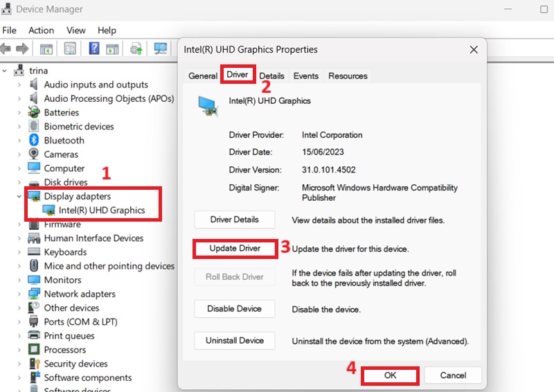Click the Scan for hardware changes icon
Image resolution: width=554 pixels, height=392 pixels.
(161, 48)
